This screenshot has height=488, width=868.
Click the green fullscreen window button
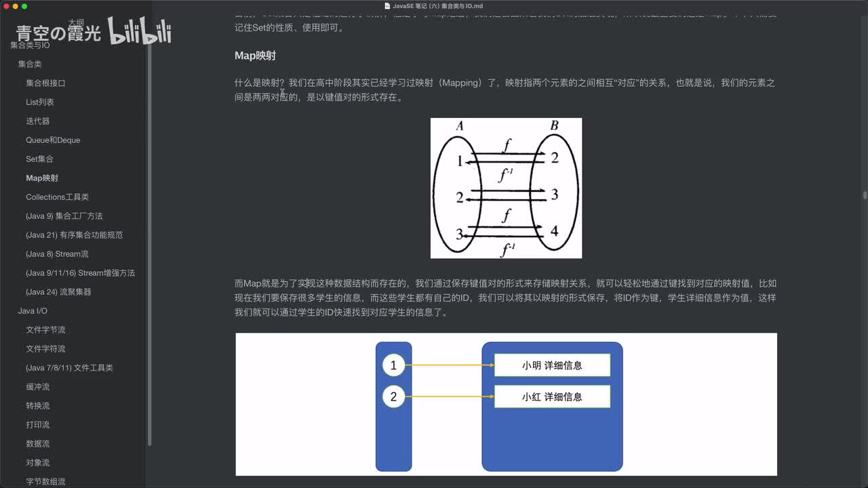[24, 5]
